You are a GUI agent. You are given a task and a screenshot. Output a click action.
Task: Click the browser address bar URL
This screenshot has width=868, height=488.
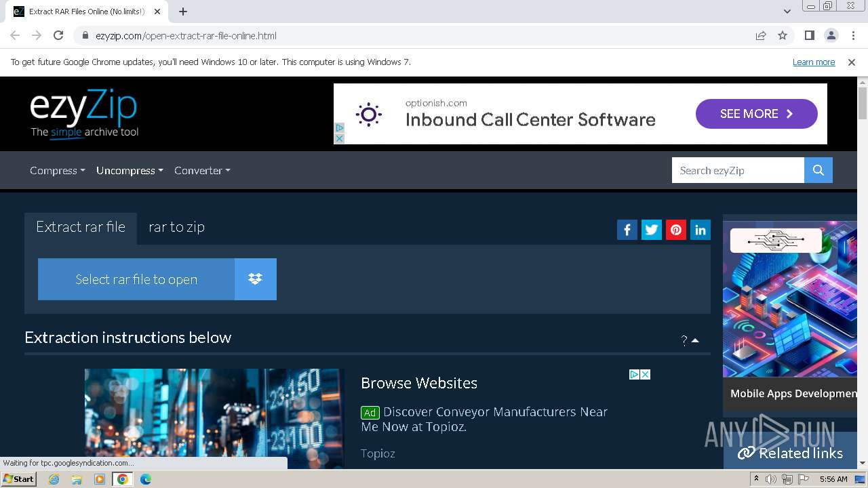186,36
